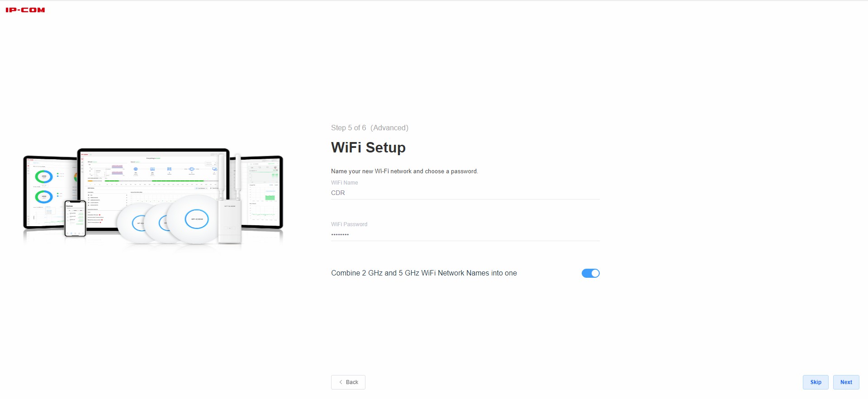
Task: Click the left tablet showing green donut charts
Action: click(50, 192)
